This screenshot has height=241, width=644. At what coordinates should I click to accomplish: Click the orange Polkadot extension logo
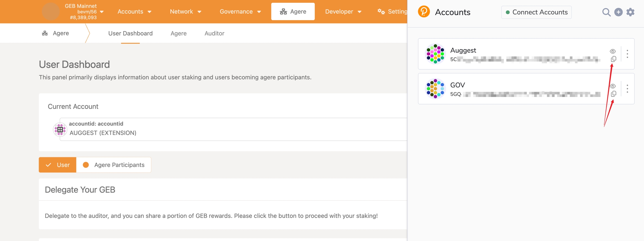[x=424, y=12]
